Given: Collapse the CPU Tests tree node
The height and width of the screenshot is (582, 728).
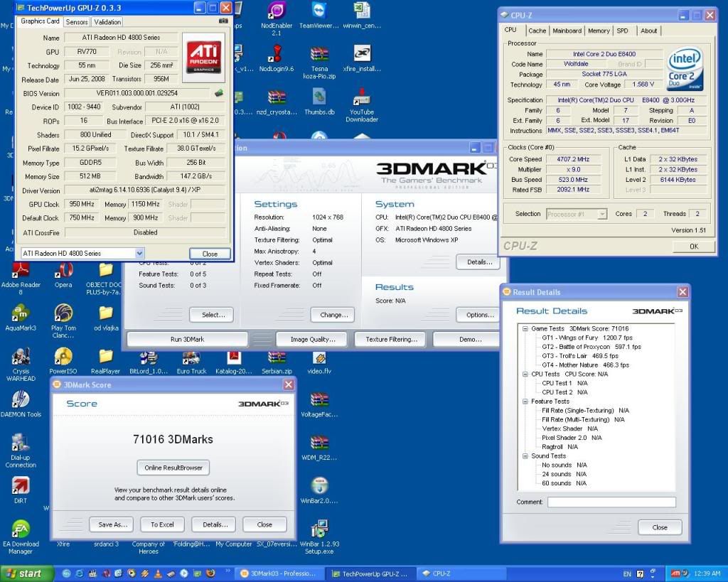Looking at the screenshot, I should coord(525,374).
